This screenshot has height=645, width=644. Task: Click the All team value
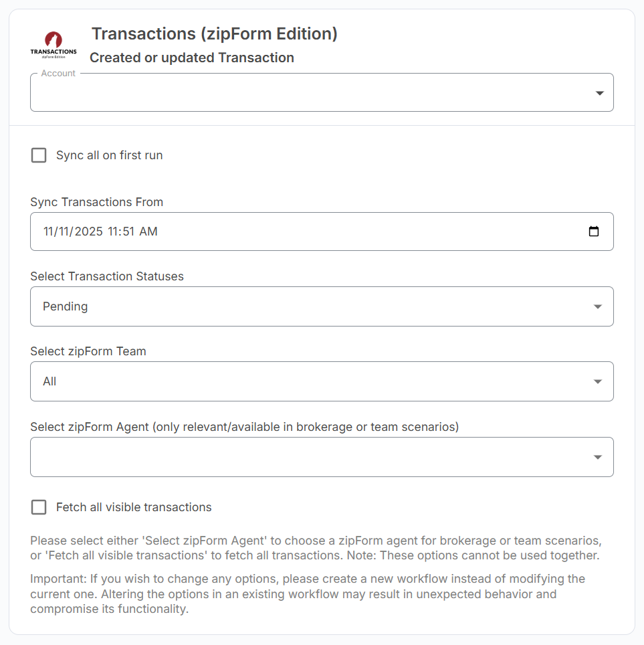[49, 381]
